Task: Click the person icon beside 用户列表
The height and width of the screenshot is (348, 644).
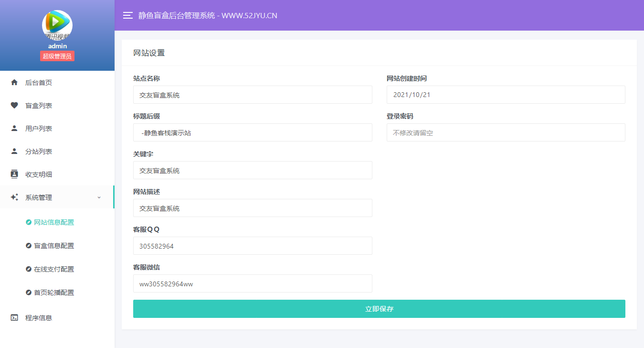Action: click(x=14, y=129)
